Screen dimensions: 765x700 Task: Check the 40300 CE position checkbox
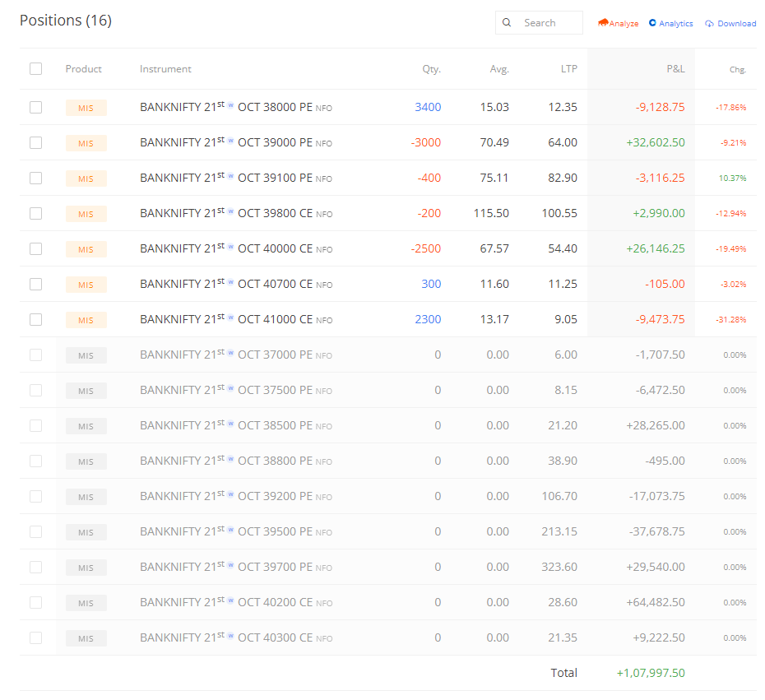click(x=35, y=637)
